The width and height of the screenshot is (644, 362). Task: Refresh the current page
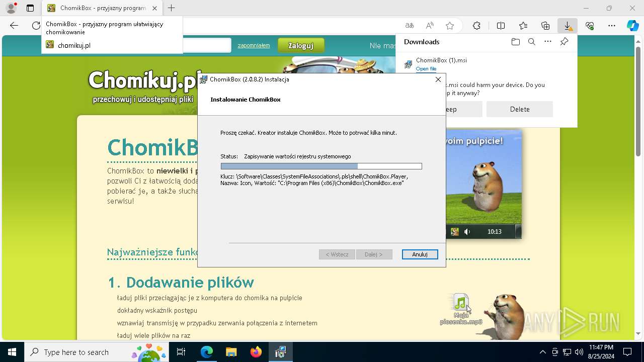point(36,26)
